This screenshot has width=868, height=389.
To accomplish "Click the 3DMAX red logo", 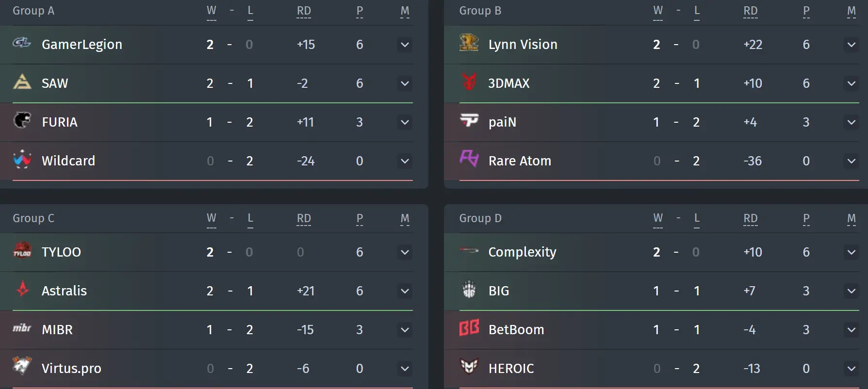I will coord(469,81).
